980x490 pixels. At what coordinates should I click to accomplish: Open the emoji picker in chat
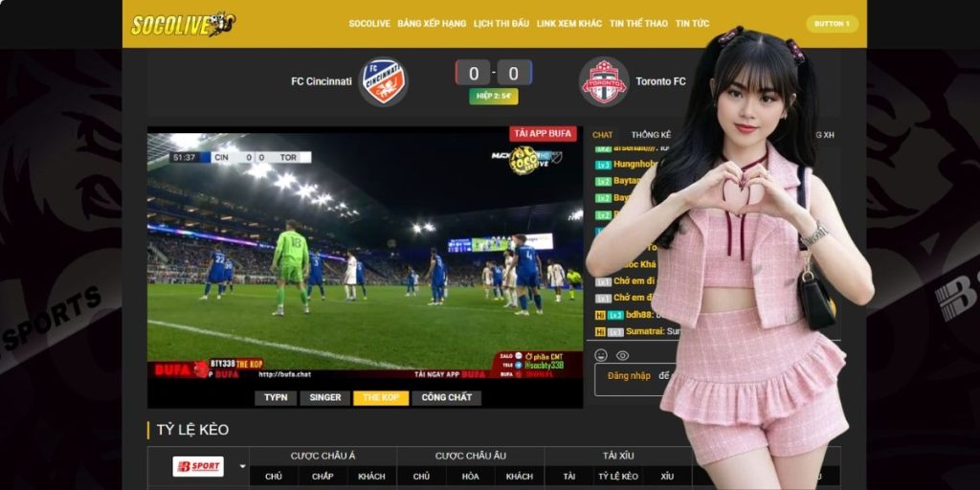tap(602, 355)
